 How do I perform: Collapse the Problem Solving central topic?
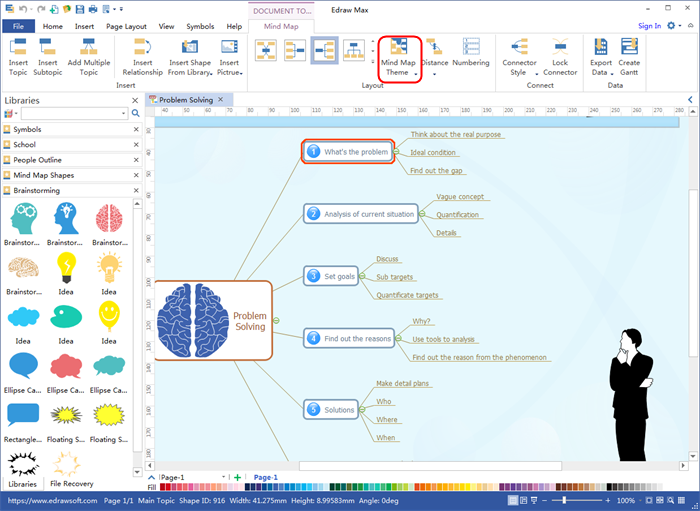[x=276, y=321]
